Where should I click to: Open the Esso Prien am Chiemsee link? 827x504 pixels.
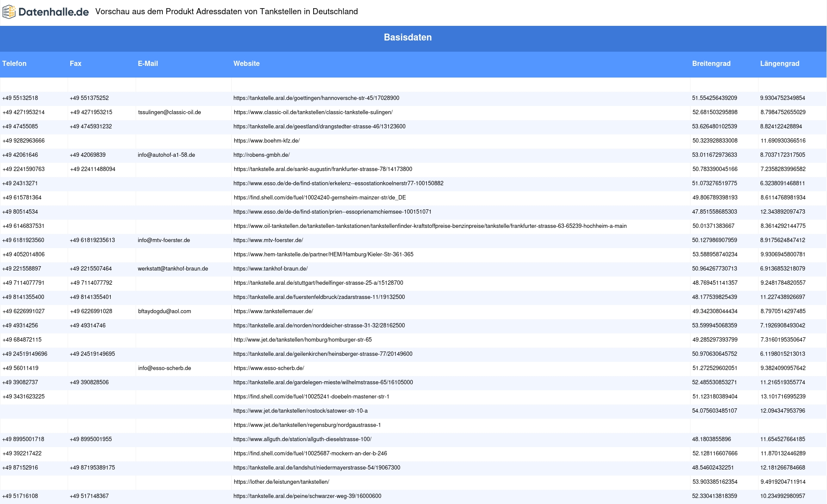click(x=332, y=212)
